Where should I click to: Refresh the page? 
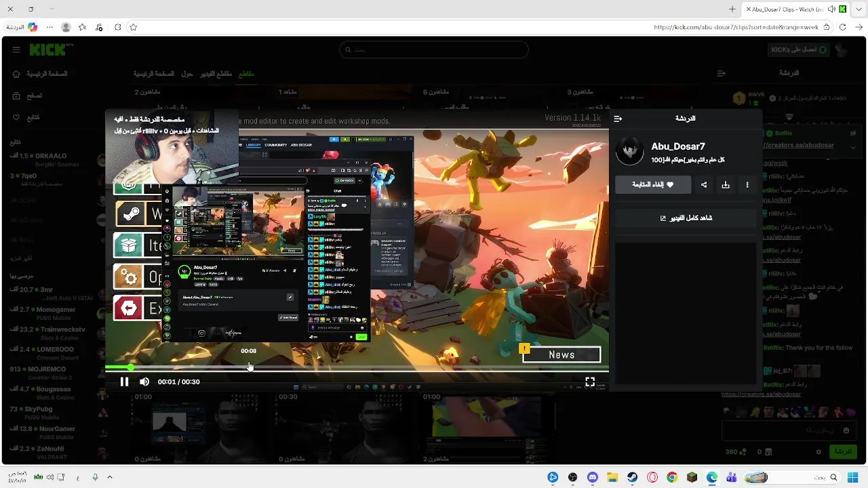pos(842,27)
